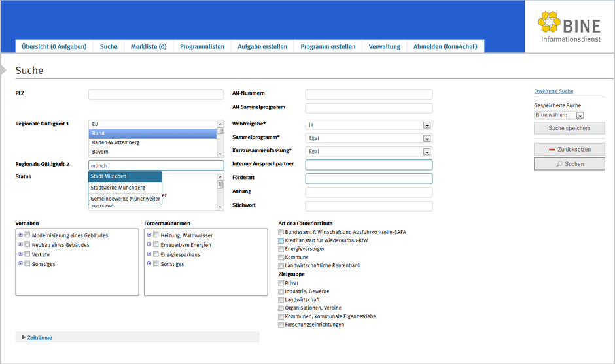
Task: Expand the Verkehr tree node
Action: (20, 254)
